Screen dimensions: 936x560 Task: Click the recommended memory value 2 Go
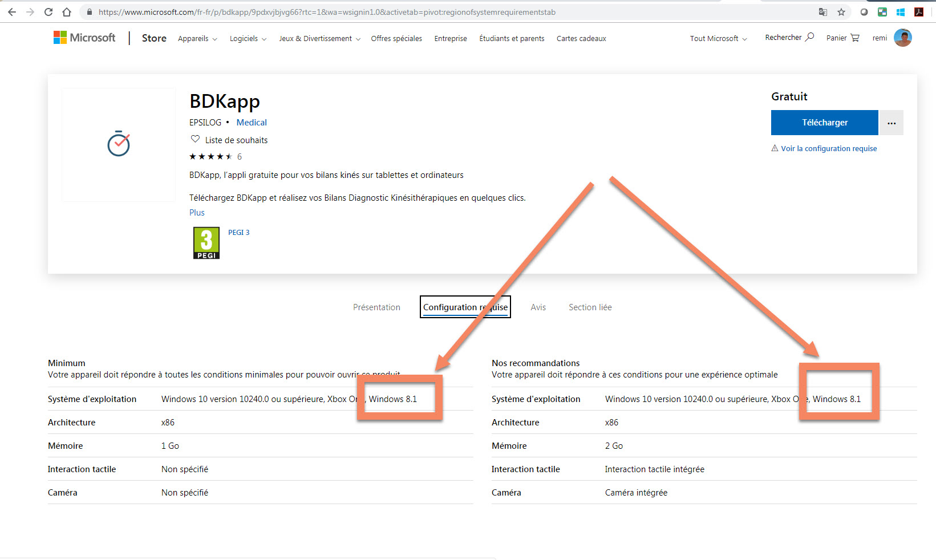(x=614, y=445)
